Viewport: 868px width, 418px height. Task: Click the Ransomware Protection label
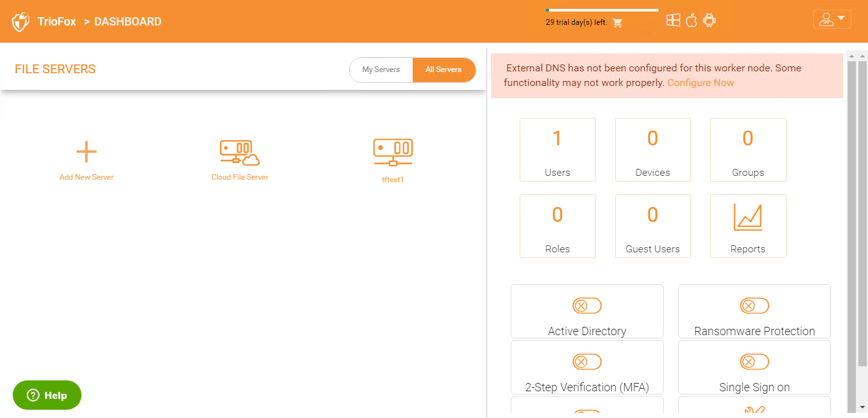tap(755, 331)
